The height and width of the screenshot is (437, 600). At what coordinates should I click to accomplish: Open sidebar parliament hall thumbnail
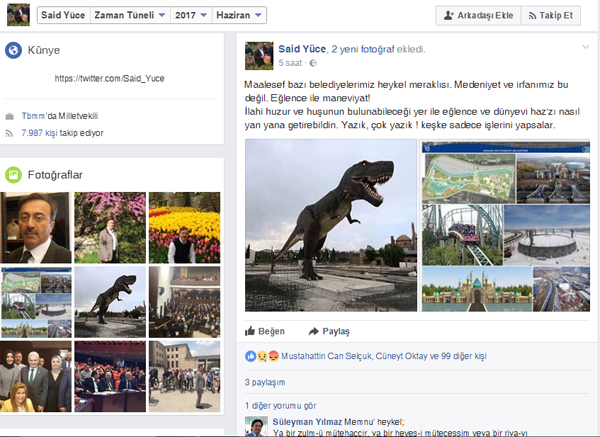[x=184, y=302]
